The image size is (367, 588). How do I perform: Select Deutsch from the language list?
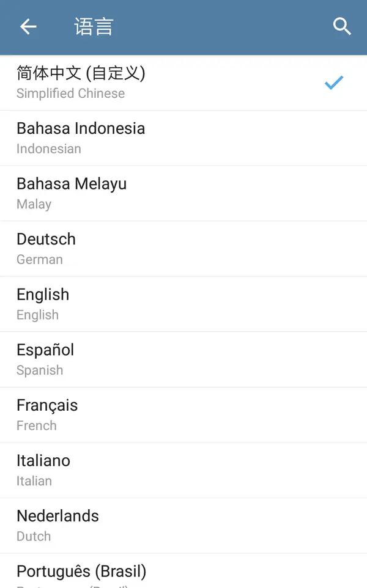46,240
